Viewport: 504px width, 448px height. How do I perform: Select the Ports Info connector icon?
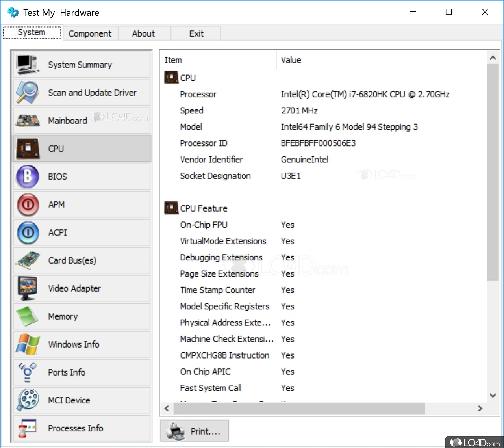point(28,372)
